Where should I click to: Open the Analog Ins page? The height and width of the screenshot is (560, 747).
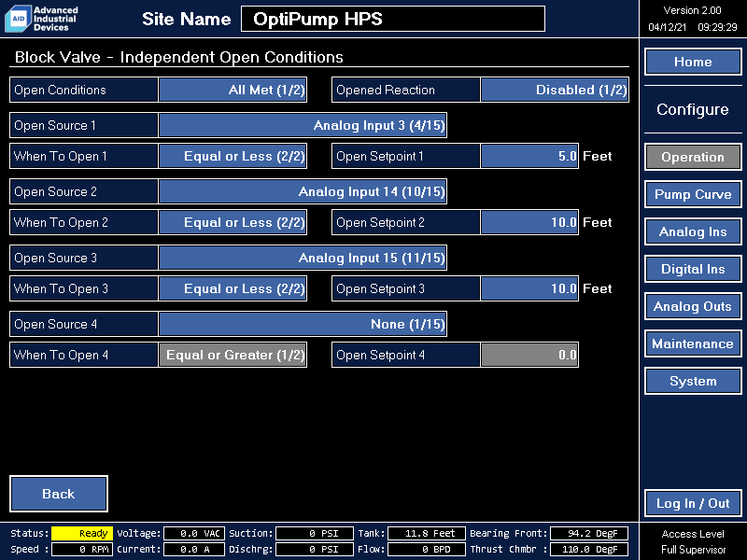(x=693, y=231)
